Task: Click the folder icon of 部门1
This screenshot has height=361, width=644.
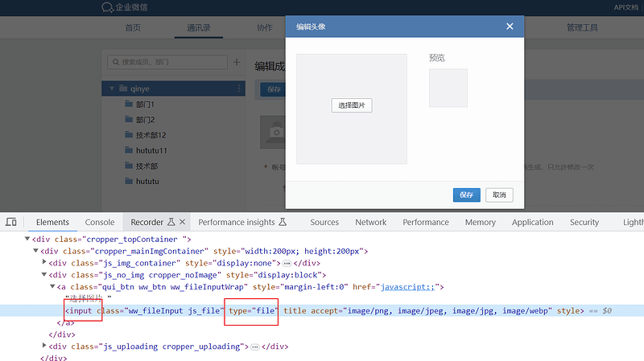Action: tap(129, 104)
